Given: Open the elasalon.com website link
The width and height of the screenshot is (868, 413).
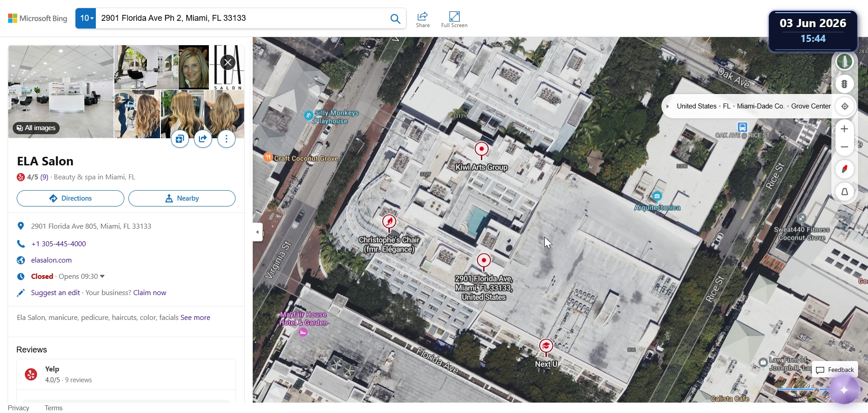Looking at the screenshot, I should coord(52,260).
